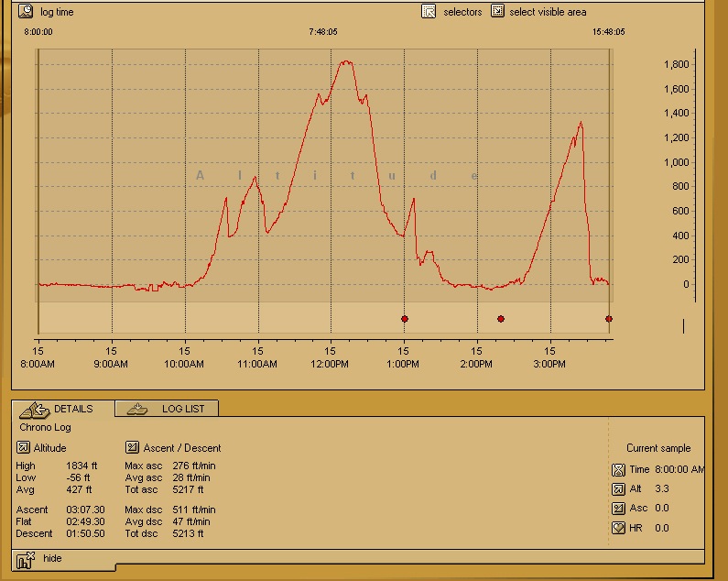Click the selectors cursor icon
The width and height of the screenshot is (728, 581).
tap(429, 12)
